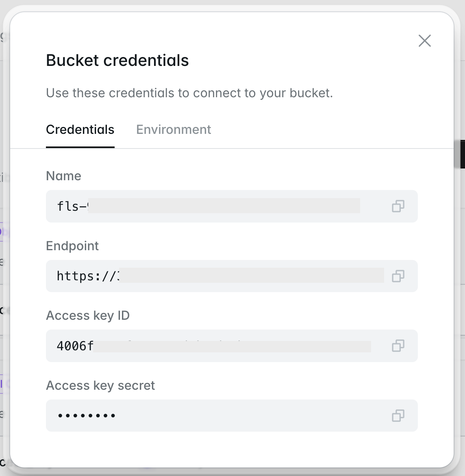This screenshot has width=465, height=476.
Task: Click the masked secret dots
Action: coord(87,416)
